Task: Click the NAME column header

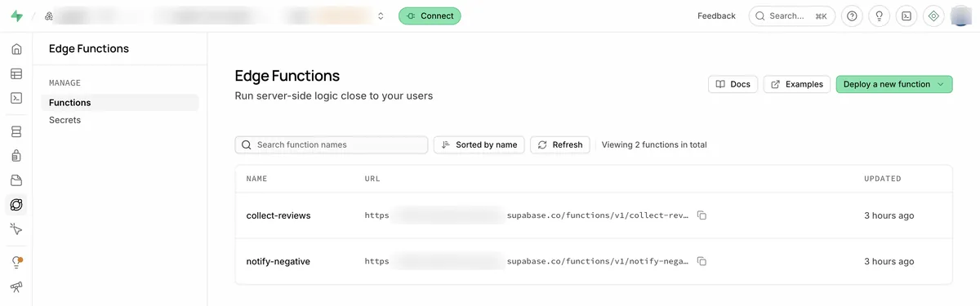Action: coord(256,179)
